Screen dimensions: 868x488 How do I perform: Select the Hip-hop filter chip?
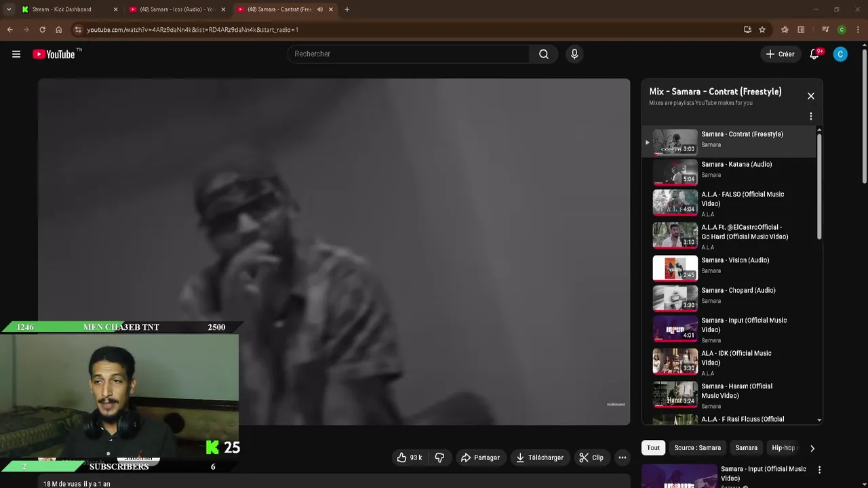pos(784,448)
